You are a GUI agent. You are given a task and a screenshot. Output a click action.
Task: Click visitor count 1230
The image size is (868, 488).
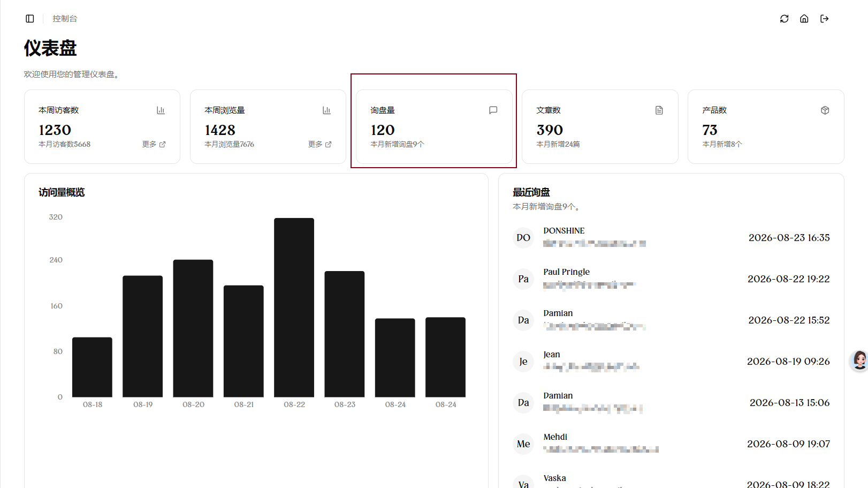[x=55, y=130]
